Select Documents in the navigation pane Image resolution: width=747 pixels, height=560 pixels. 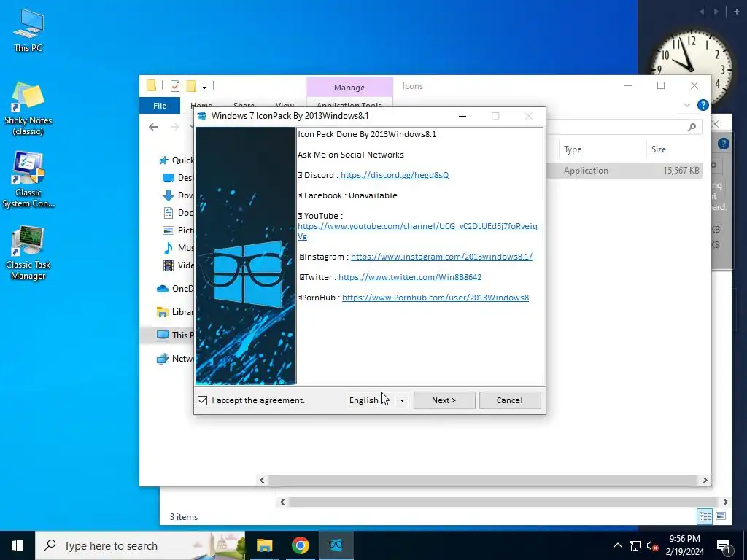[x=178, y=213]
